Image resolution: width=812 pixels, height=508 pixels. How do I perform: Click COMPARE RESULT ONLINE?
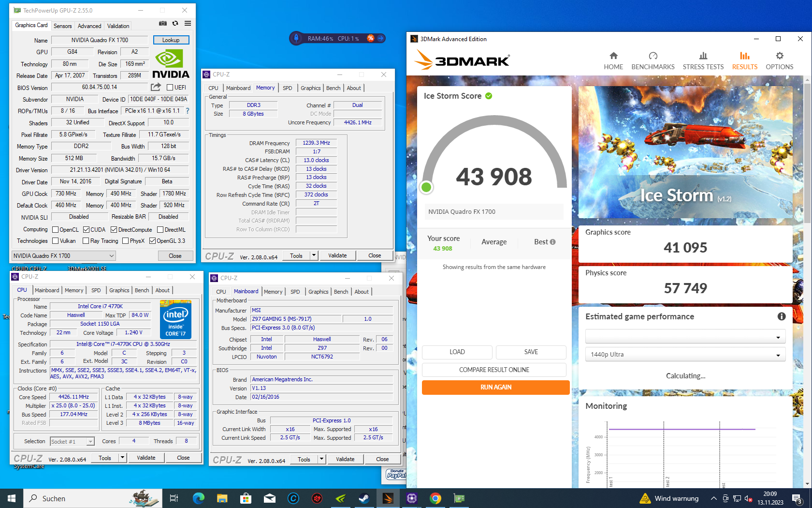pos(494,370)
